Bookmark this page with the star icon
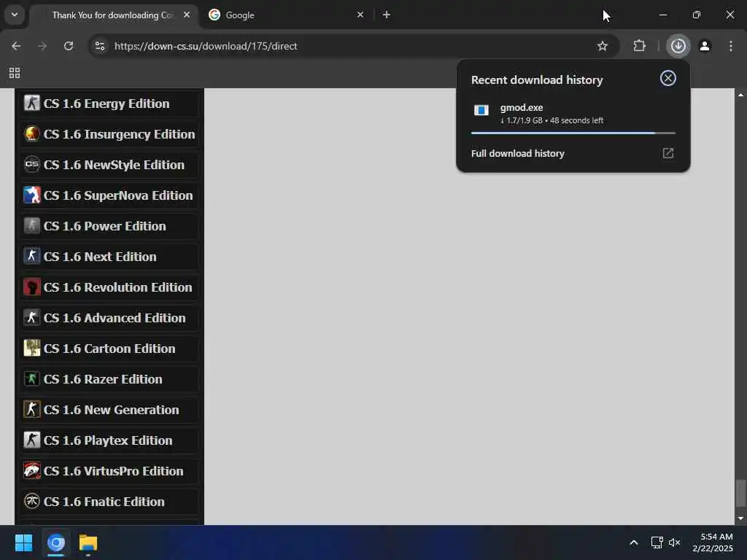Image resolution: width=747 pixels, height=560 pixels. [602, 46]
